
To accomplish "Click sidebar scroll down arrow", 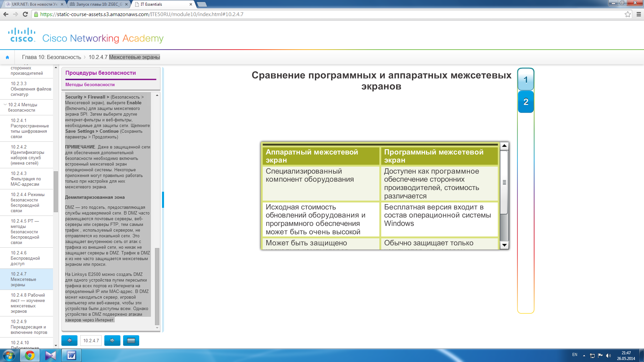I will [x=56, y=346].
